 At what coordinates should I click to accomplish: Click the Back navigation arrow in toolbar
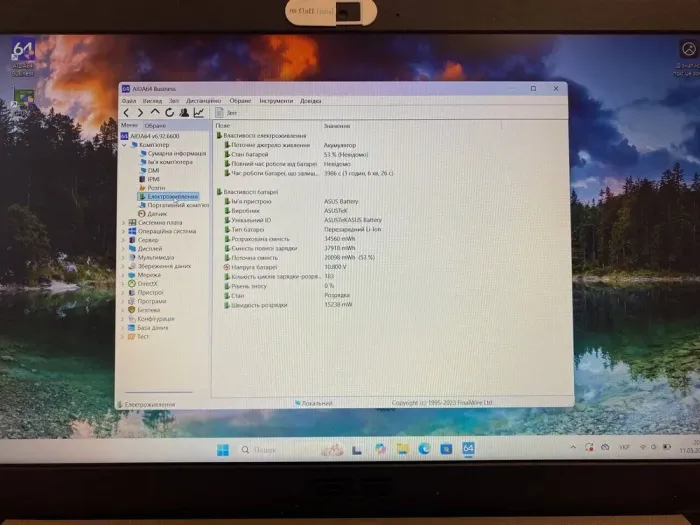(x=126, y=113)
